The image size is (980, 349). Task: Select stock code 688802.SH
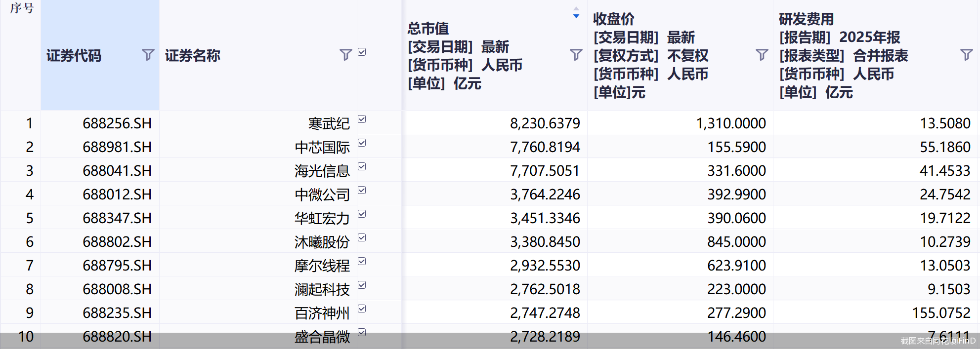pos(117,242)
